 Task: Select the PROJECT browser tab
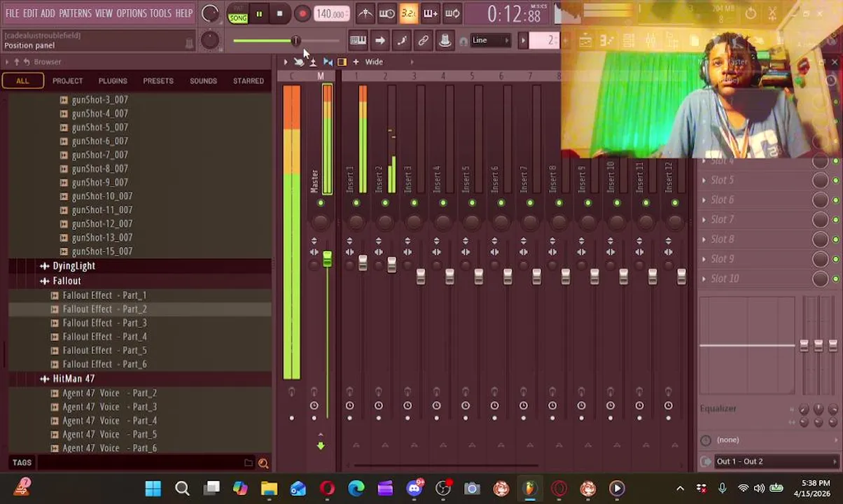68,81
